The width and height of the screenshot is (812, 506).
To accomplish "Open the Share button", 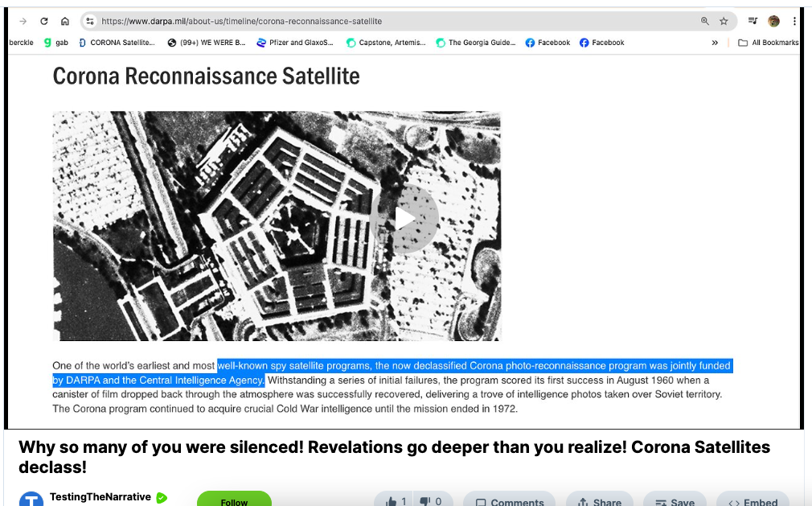I will click(x=599, y=500).
